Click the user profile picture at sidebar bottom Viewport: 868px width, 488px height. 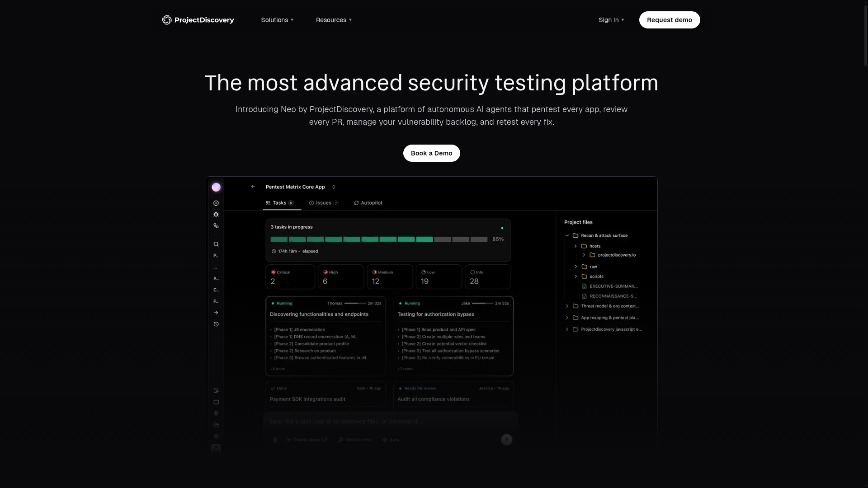[x=216, y=448]
